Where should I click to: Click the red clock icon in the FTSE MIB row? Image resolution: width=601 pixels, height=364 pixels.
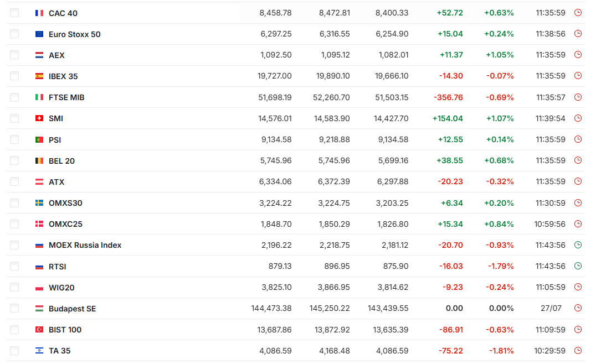(578, 97)
